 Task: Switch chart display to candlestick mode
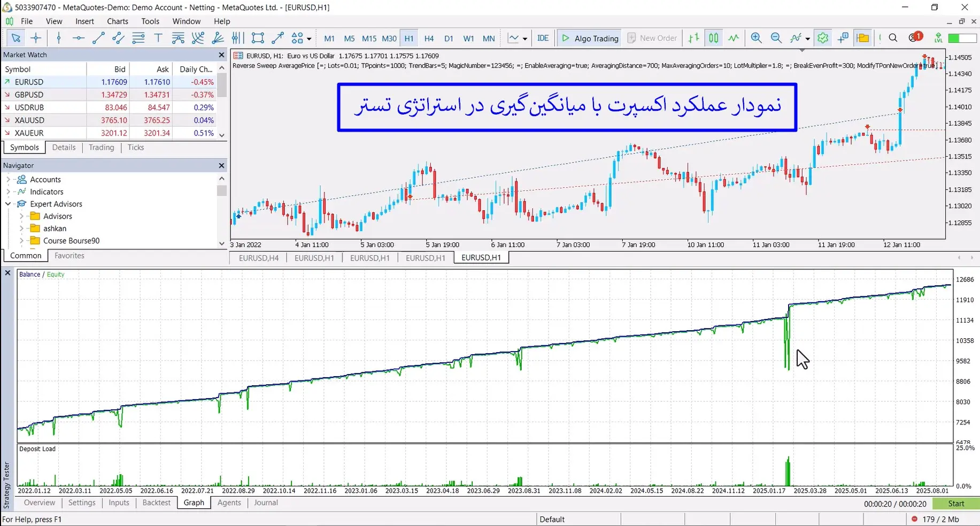[714, 38]
